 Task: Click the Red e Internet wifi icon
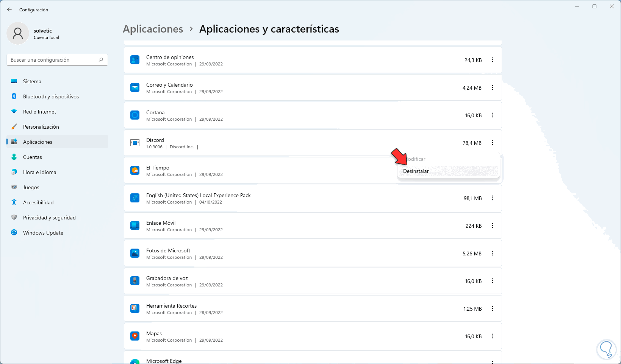pos(14,112)
